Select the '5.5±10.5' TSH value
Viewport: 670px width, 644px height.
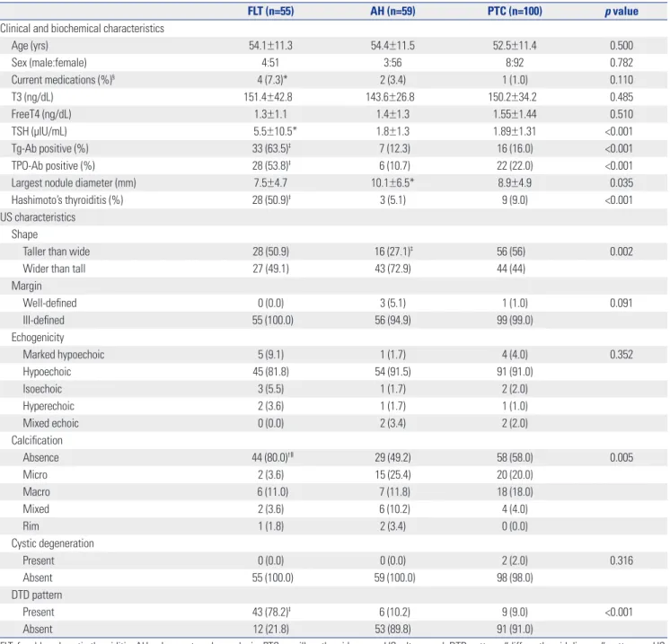pyautogui.click(x=275, y=131)
